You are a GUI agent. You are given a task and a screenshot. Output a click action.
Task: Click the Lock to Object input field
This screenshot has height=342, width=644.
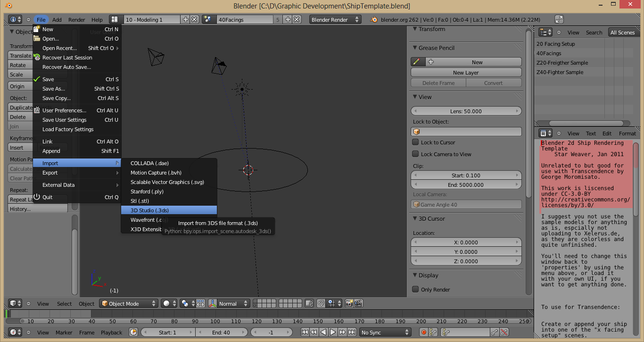pyautogui.click(x=466, y=132)
